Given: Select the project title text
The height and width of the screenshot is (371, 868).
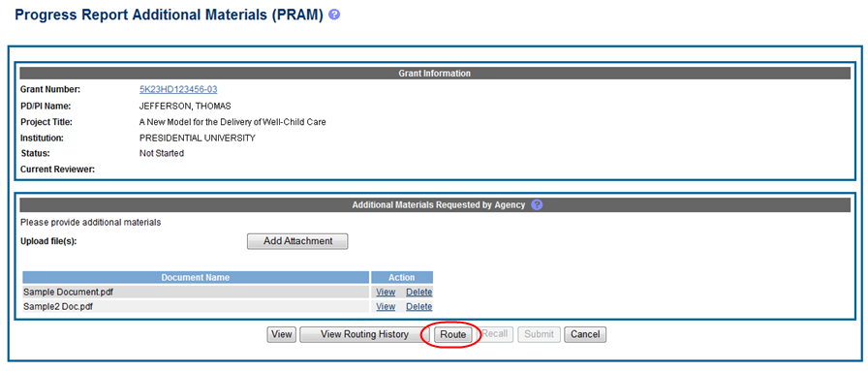Looking at the screenshot, I should (x=232, y=122).
